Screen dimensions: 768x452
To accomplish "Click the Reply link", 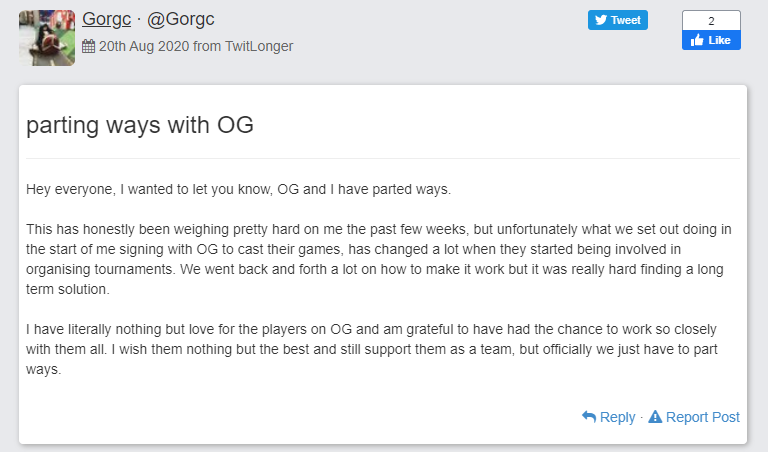I will point(617,417).
